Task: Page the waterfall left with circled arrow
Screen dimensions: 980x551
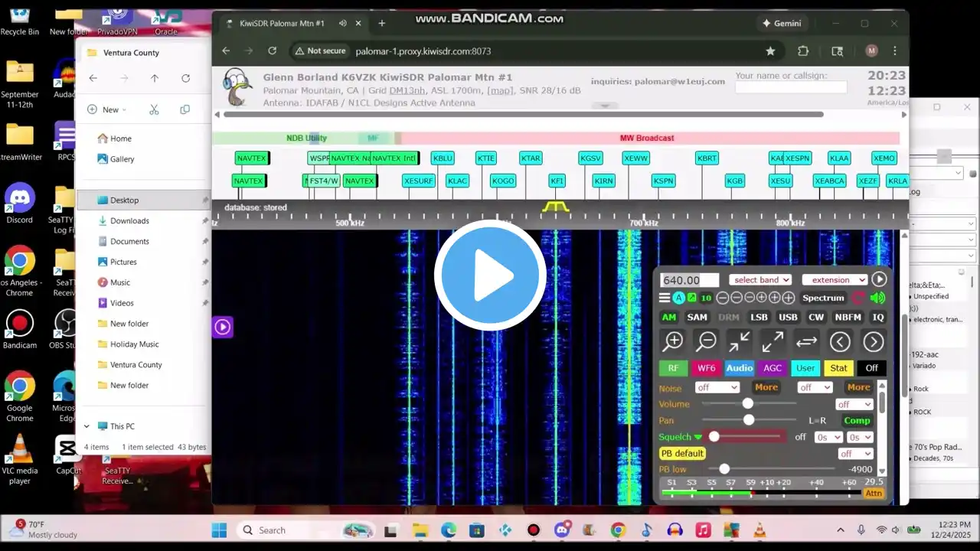Action: click(x=840, y=341)
